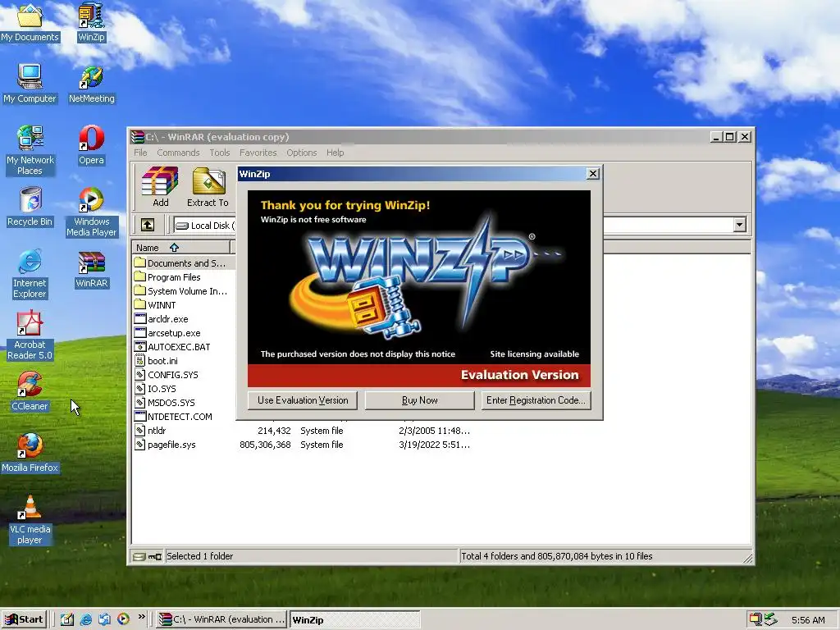Open the My Documents desktop icon
The height and width of the screenshot is (630, 840).
pyautogui.click(x=30, y=22)
